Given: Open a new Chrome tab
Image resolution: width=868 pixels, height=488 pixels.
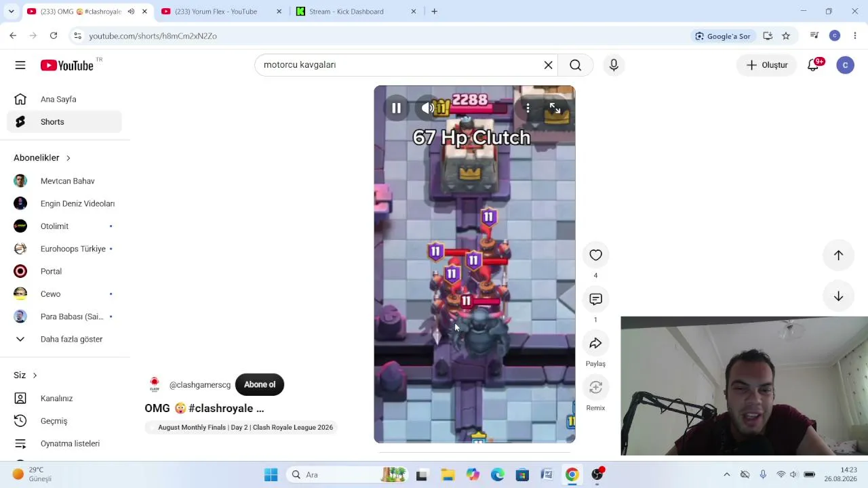Looking at the screenshot, I should coord(434,12).
